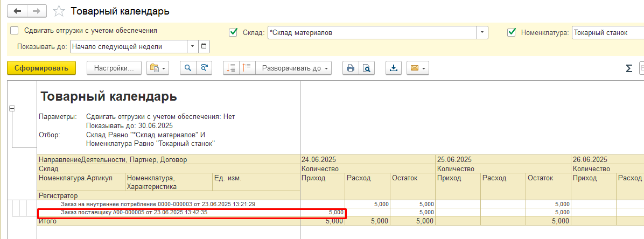The height and width of the screenshot is (239, 644).
Task: Open Настройки... button
Action: click(x=114, y=68)
